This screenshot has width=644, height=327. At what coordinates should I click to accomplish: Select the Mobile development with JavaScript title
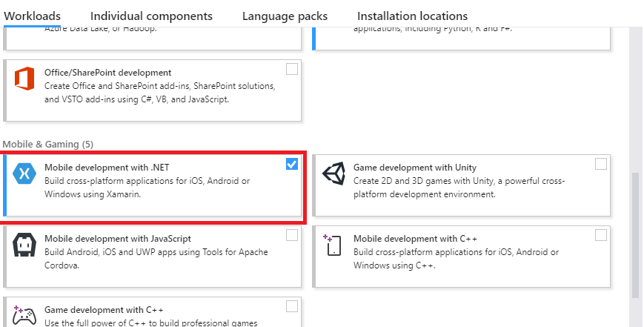pos(118,239)
